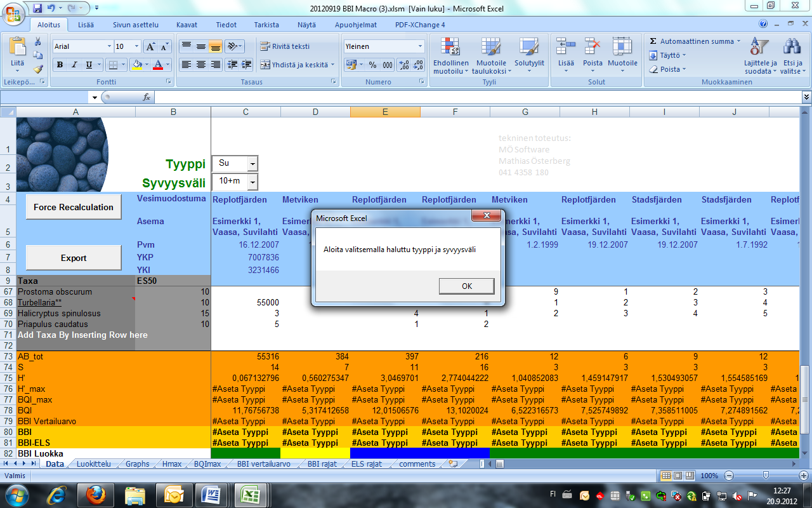Click the Format Painter brush icon
Viewport: 812px width, 508px height.
(37, 69)
